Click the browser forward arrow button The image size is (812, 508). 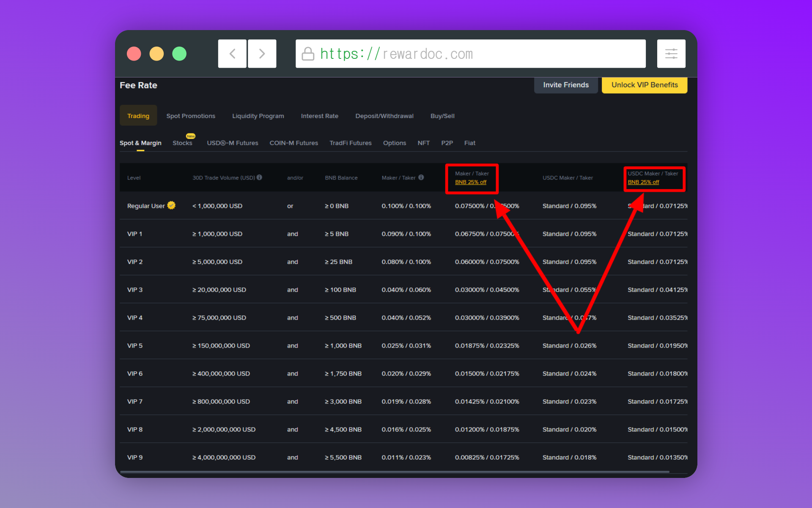(262, 54)
